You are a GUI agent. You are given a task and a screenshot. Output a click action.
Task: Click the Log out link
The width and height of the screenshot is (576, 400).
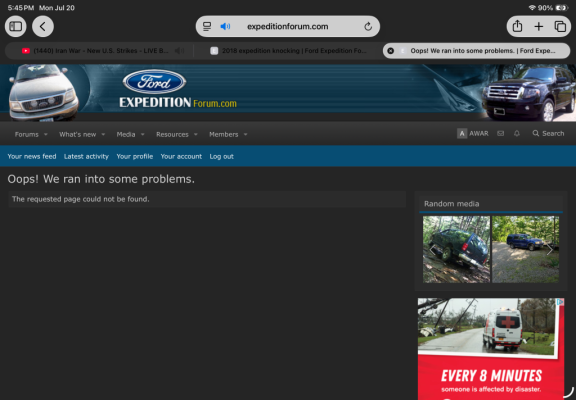pos(222,156)
